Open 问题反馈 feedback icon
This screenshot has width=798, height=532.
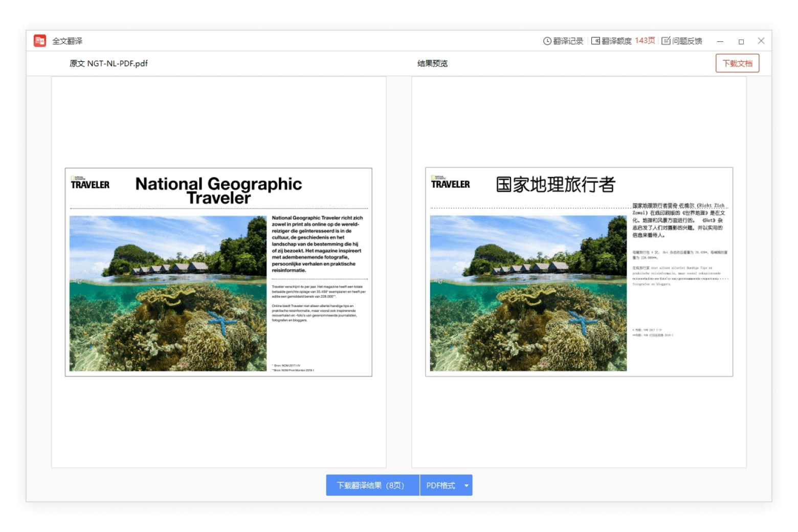click(666, 41)
